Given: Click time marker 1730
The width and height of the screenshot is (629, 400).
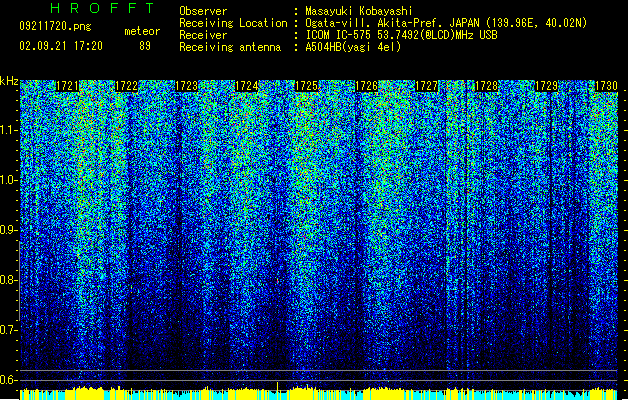Looking at the screenshot, I should [x=606, y=86].
